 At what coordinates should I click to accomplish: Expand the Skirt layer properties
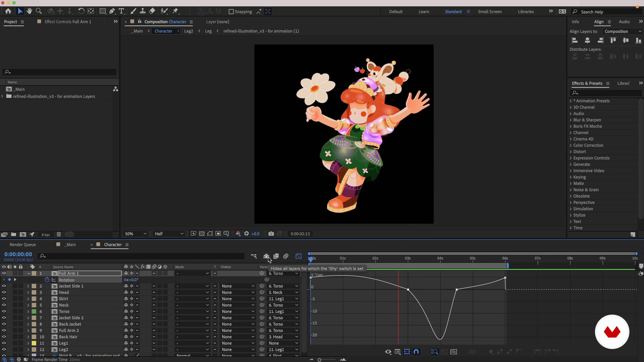[x=28, y=299]
